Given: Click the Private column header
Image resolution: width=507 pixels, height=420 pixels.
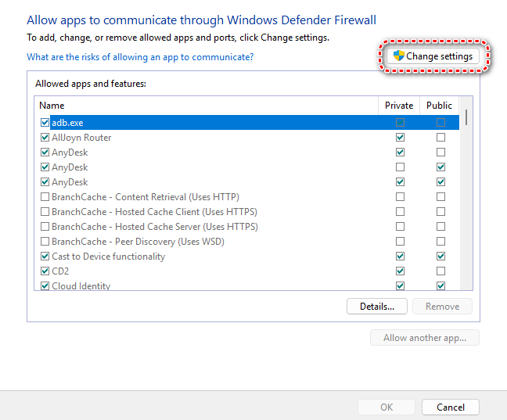Looking at the screenshot, I should coord(399,106).
